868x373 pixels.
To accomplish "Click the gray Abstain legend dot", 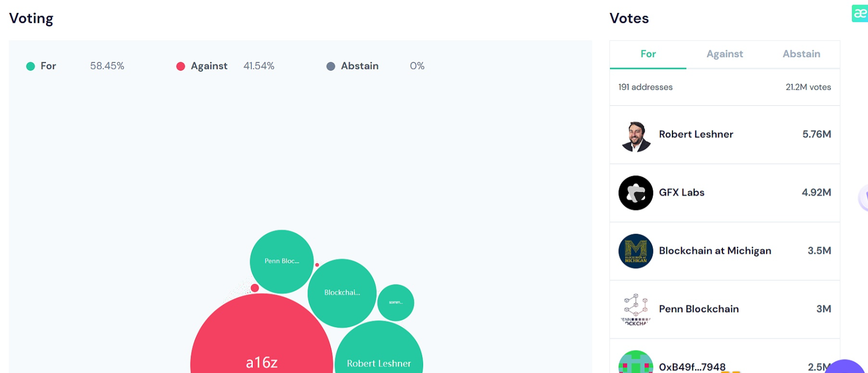I will click(331, 67).
